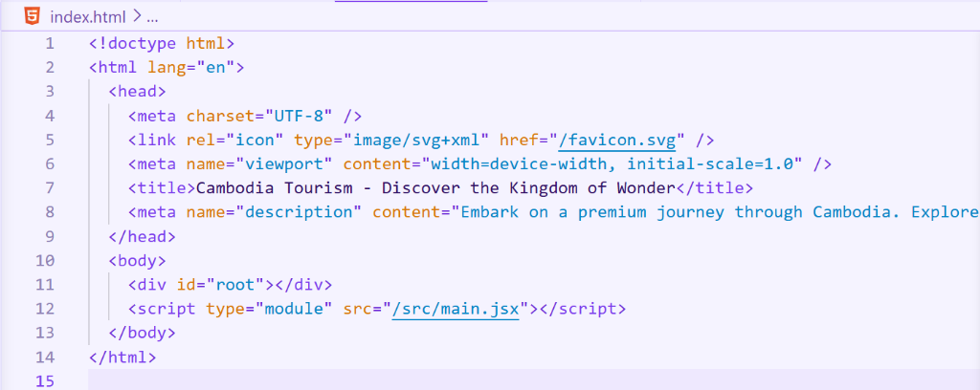
Task: Click the id="root" attribute
Action: coord(221,285)
